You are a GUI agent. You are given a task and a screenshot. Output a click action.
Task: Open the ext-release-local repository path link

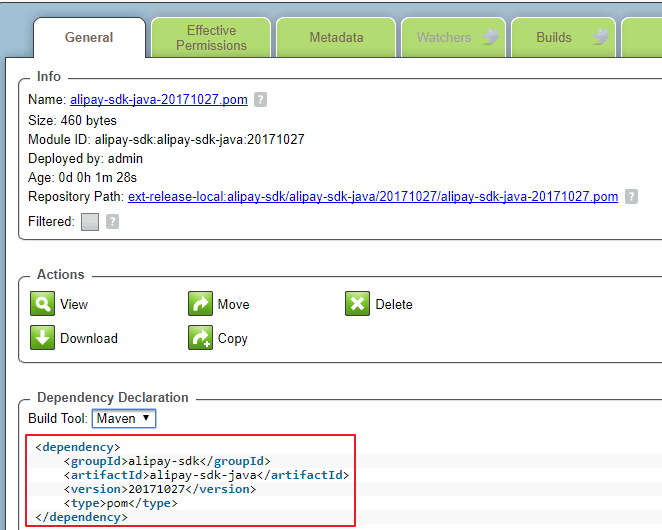coord(373,196)
